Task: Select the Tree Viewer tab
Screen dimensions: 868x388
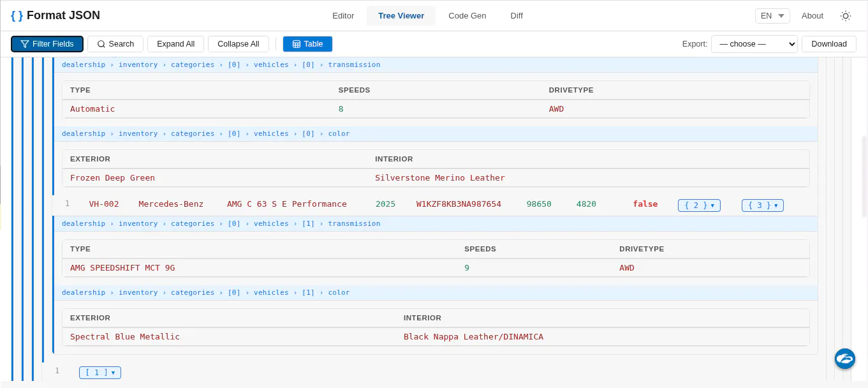Action: 401,16
